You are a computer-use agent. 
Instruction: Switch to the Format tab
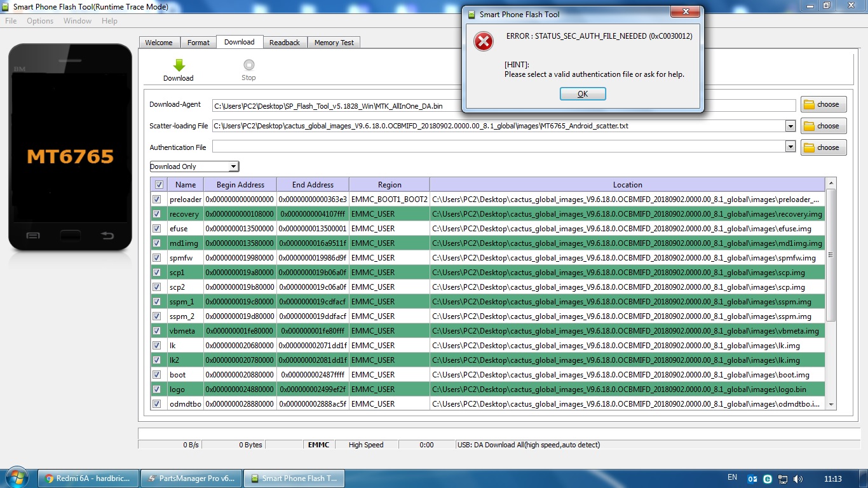click(x=198, y=43)
